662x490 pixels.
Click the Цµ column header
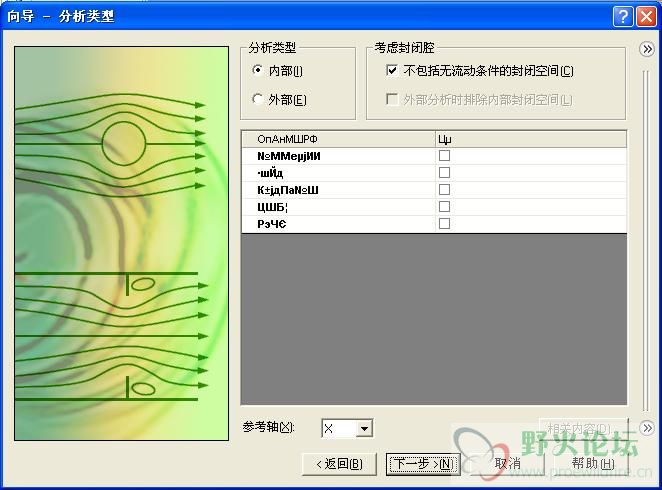[531, 139]
